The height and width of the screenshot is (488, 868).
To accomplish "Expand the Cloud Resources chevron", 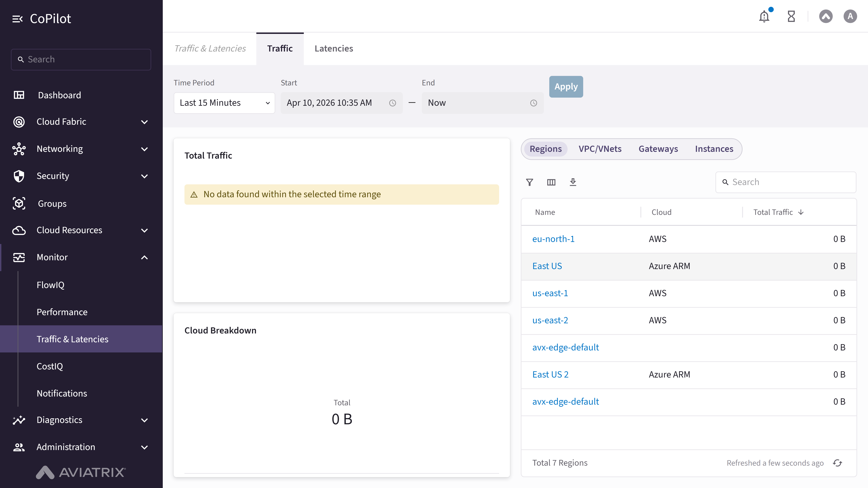I will [145, 230].
